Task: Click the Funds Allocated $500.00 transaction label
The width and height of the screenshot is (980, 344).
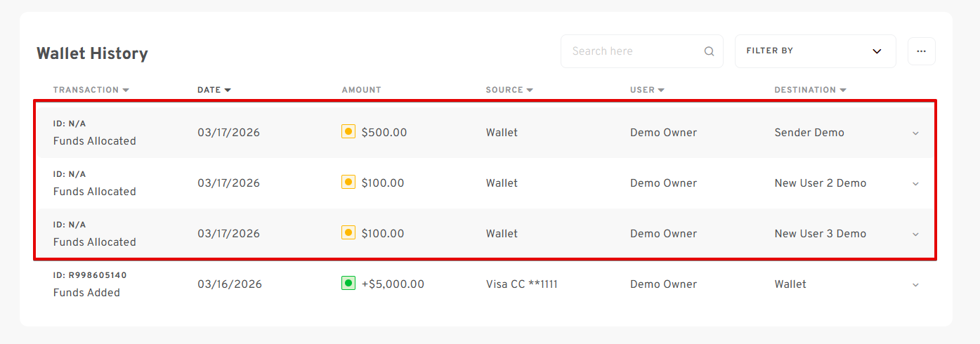Action: click(x=95, y=140)
